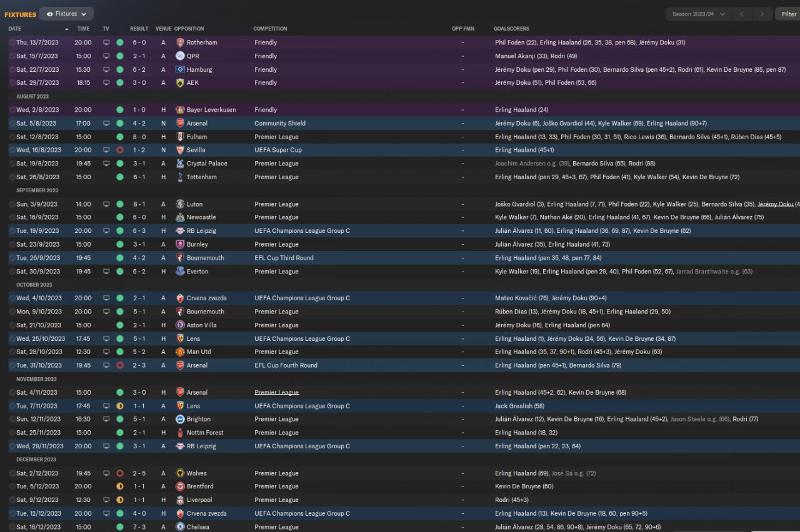
Task: Open the Man Utd opposition link
Action: coord(199,352)
